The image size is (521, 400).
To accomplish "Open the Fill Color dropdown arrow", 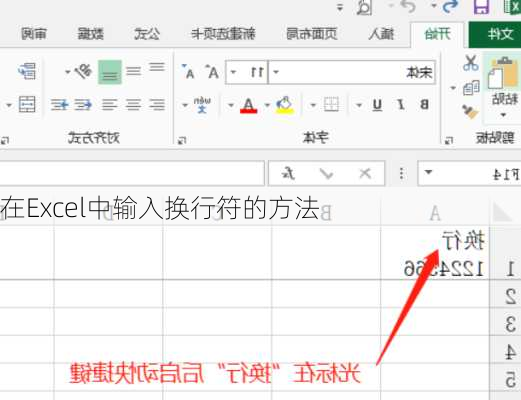I will (x=267, y=105).
